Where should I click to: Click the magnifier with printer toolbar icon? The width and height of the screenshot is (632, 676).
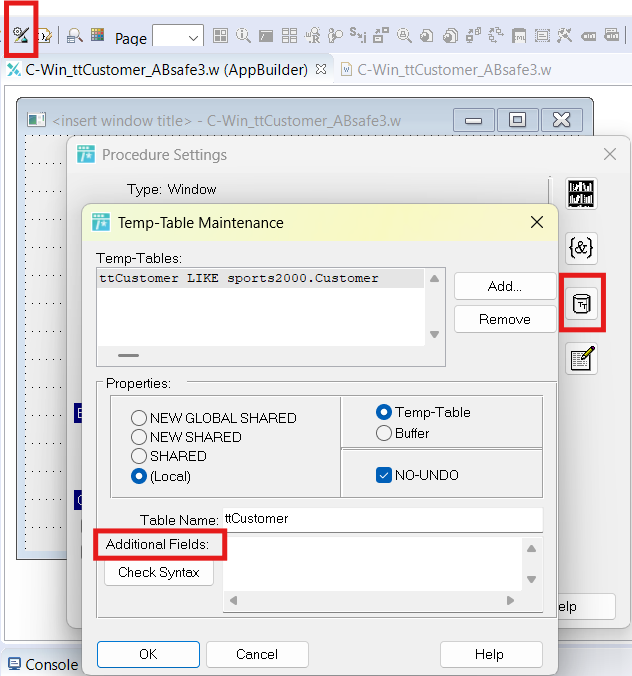404,36
